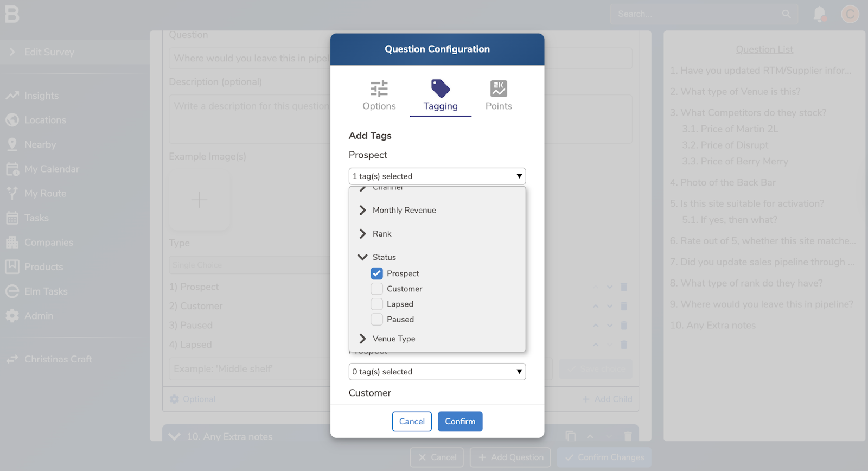
Task: Open Insights in the sidebar
Action: point(41,96)
